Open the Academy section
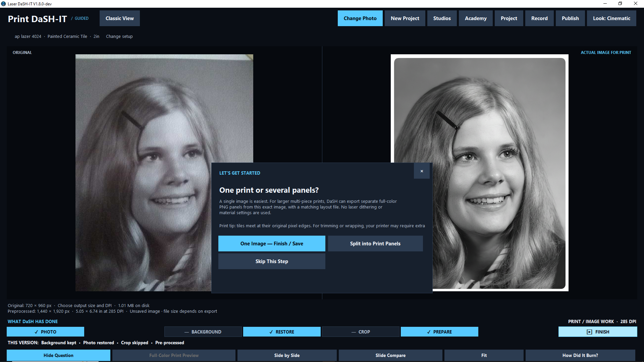The image size is (644, 362). [x=476, y=18]
